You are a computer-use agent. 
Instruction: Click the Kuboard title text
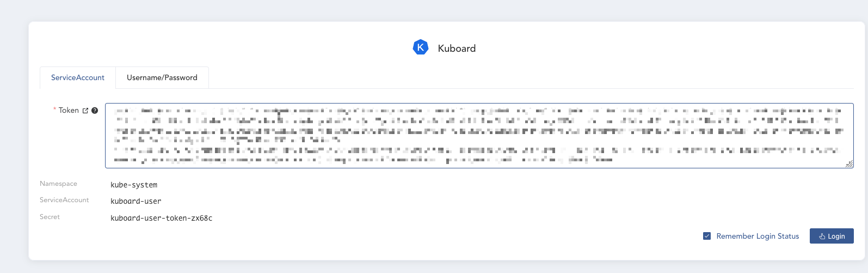coord(457,48)
